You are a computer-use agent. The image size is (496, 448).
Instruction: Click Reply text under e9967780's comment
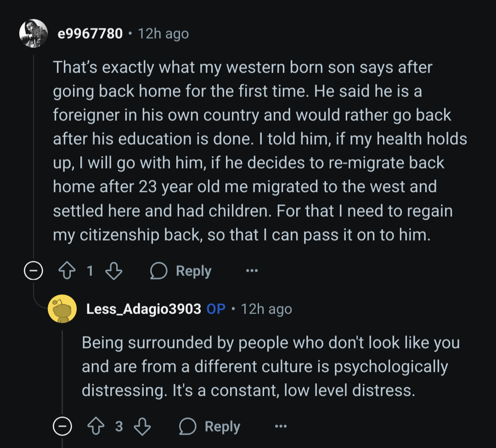coord(193,271)
